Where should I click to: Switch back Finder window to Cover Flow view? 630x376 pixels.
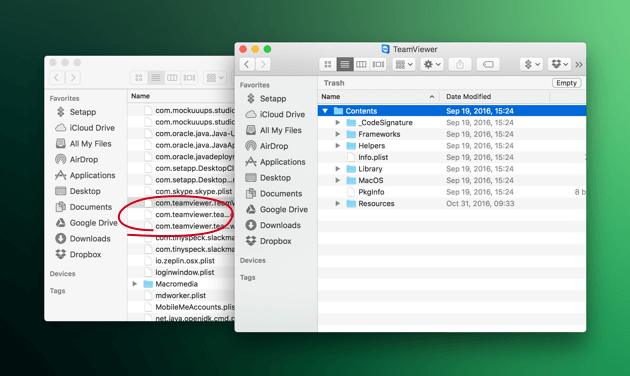(x=189, y=78)
